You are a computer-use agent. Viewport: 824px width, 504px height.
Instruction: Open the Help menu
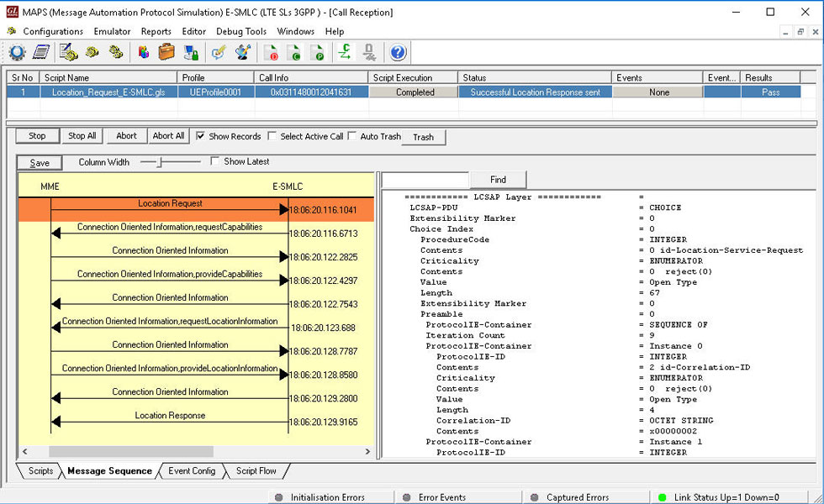pos(335,31)
